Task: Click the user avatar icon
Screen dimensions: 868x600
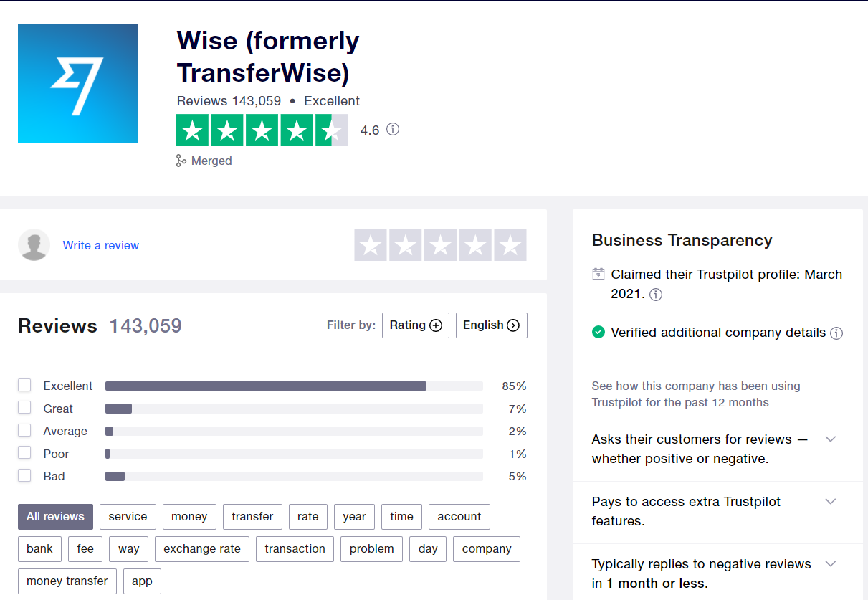Action: point(34,245)
